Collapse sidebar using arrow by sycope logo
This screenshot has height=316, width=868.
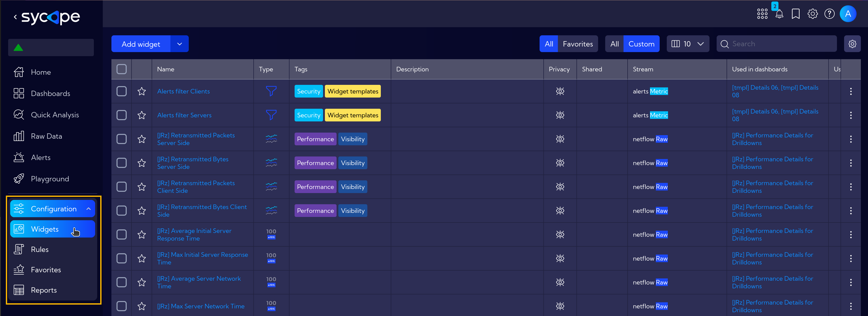coord(15,17)
